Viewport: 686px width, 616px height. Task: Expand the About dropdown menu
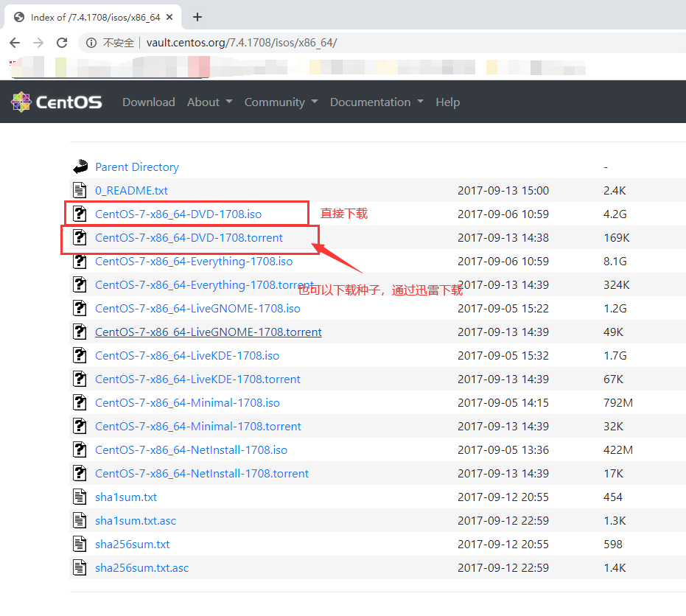(x=209, y=102)
